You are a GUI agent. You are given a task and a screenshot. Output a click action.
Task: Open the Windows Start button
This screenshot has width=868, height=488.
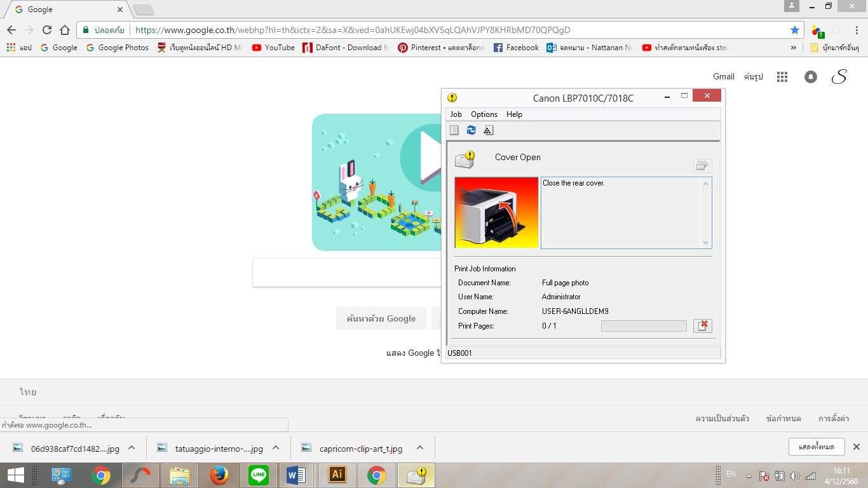[x=15, y=475]
